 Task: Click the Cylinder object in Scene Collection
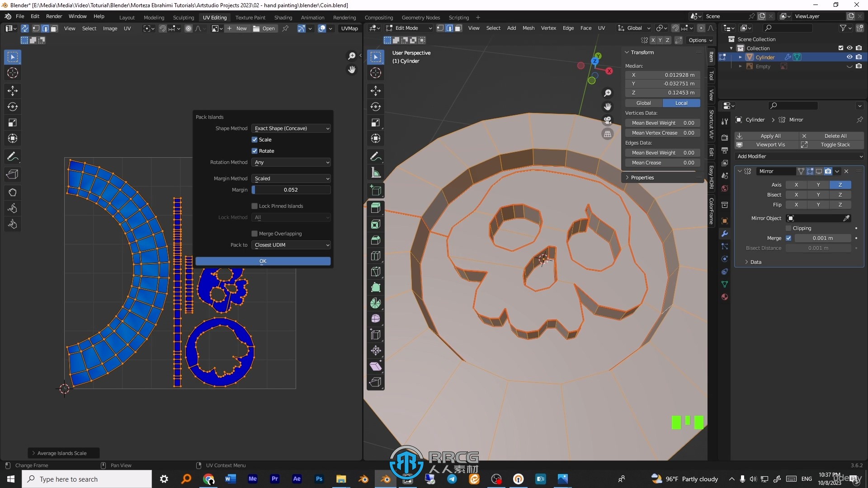tap(765, 56)
